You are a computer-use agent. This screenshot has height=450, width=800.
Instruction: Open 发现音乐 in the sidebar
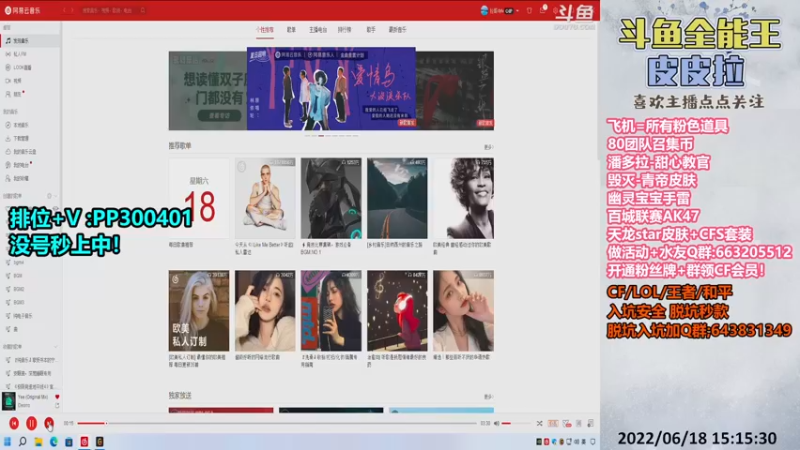[30, 40]
